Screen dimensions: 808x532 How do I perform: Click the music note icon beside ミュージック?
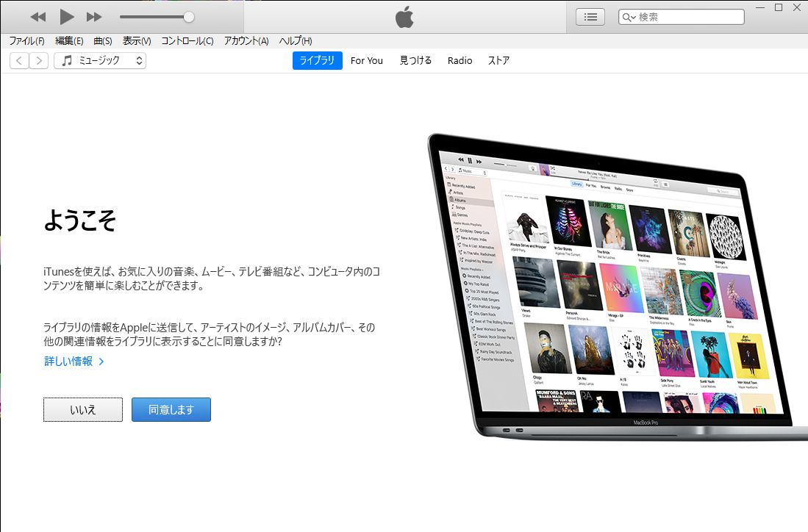[65, 61]
